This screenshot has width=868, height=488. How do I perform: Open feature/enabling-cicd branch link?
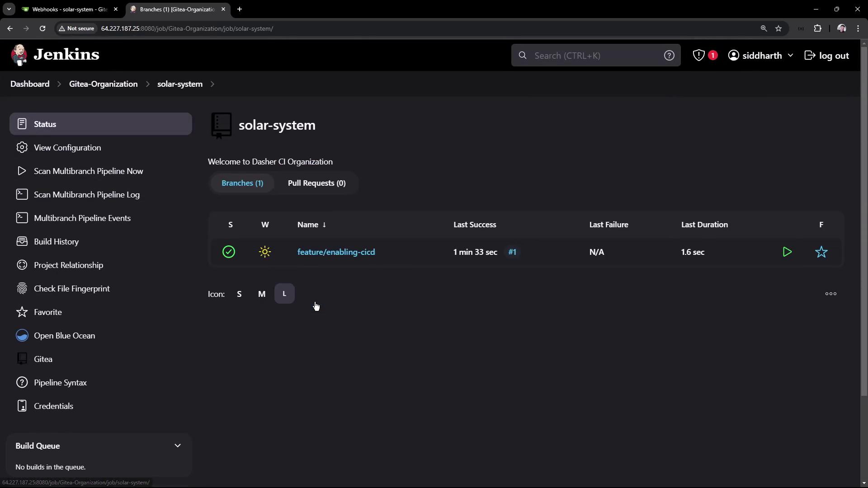click(x=336, y=252)
